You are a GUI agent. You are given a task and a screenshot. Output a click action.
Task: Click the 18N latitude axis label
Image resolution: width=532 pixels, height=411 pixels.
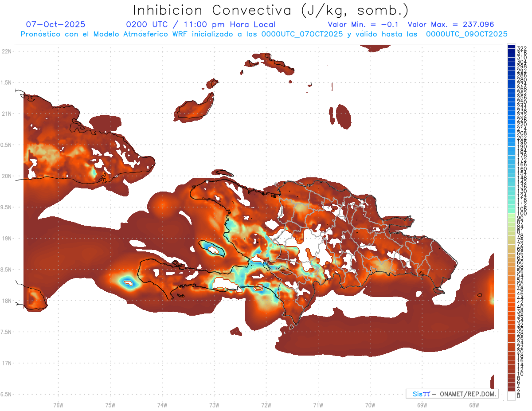[7, 301]
